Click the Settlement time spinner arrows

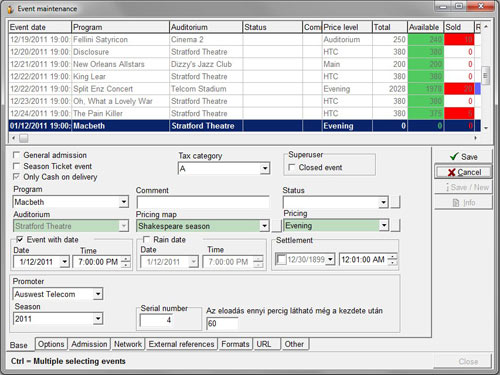click(x=393, y=259)
